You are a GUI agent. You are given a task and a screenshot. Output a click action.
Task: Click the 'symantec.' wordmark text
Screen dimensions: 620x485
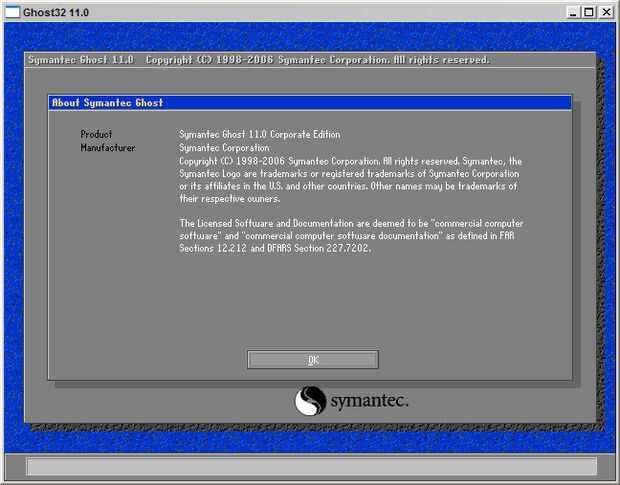(x=369, y=401)
